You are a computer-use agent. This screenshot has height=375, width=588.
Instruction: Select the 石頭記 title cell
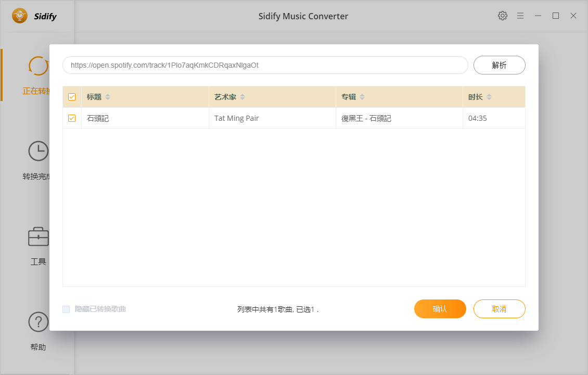(145, 118)
